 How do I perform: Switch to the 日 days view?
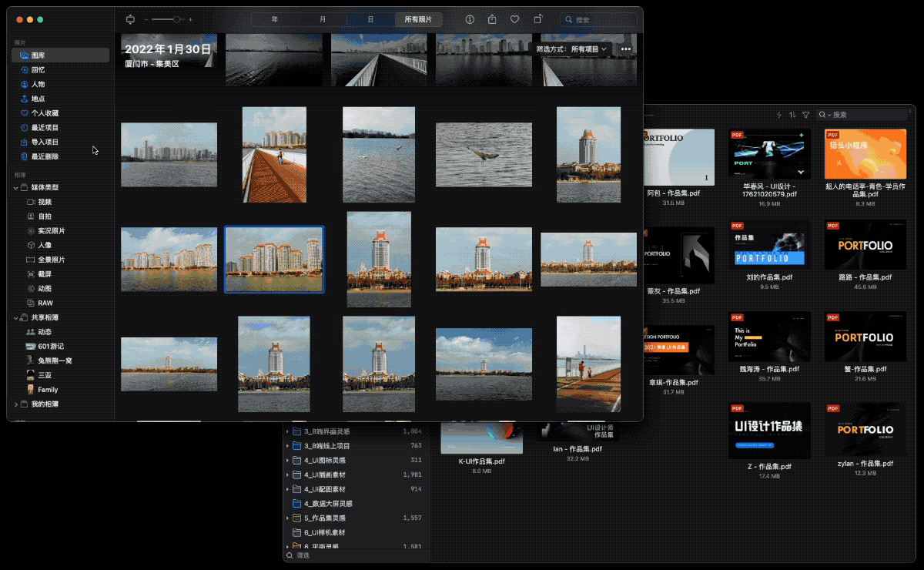point(370,19)
